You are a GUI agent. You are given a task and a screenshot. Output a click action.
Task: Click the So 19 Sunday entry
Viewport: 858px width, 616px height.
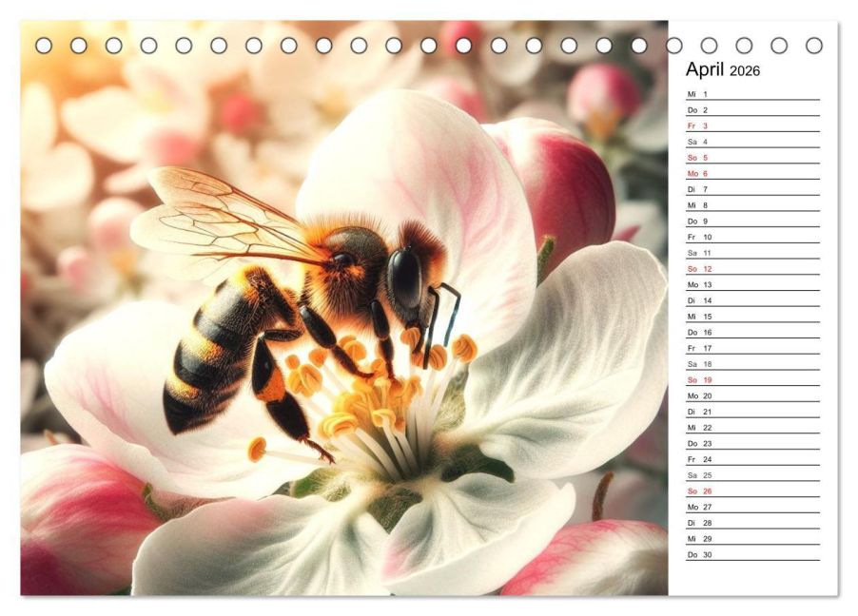[x=752, y=379]
